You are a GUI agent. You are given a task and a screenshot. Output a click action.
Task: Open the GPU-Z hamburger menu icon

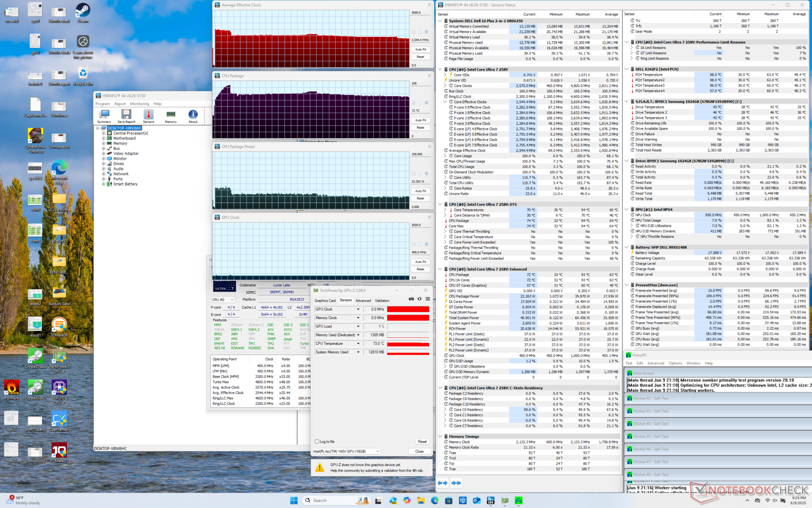pos(428,299)
